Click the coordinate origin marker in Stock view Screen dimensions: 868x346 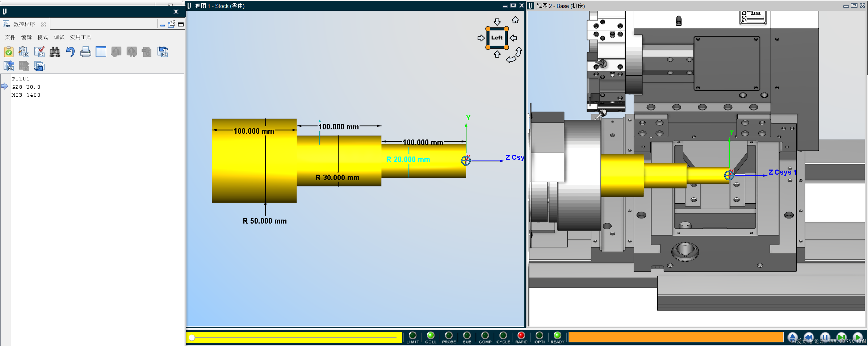click(x=466, y=161)
